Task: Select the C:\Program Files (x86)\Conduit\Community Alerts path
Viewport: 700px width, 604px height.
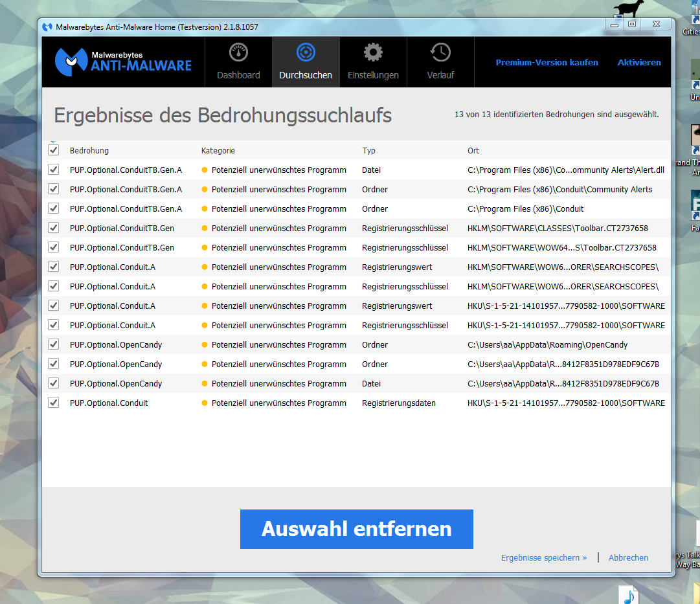Action: tap(560, 189)
